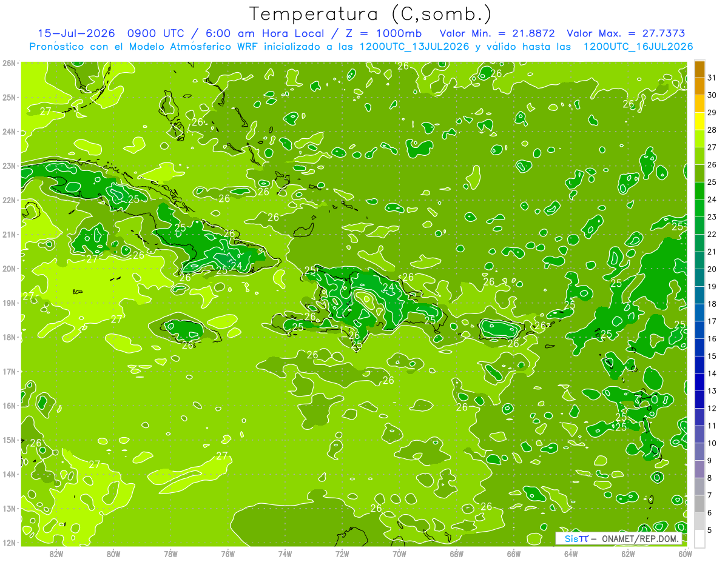Click legend value label 24
The height and width of the screenshot is (562, 728).
[712, 200]
